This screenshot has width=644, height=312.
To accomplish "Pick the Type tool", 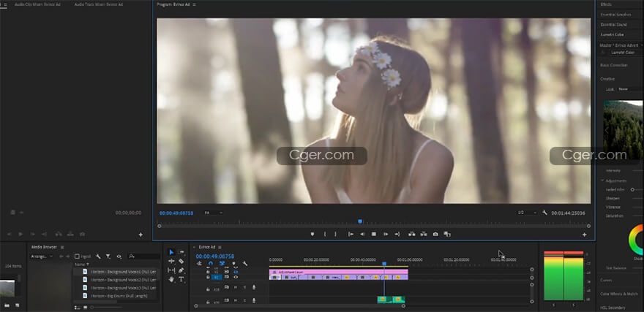I will tap(181, 279).
